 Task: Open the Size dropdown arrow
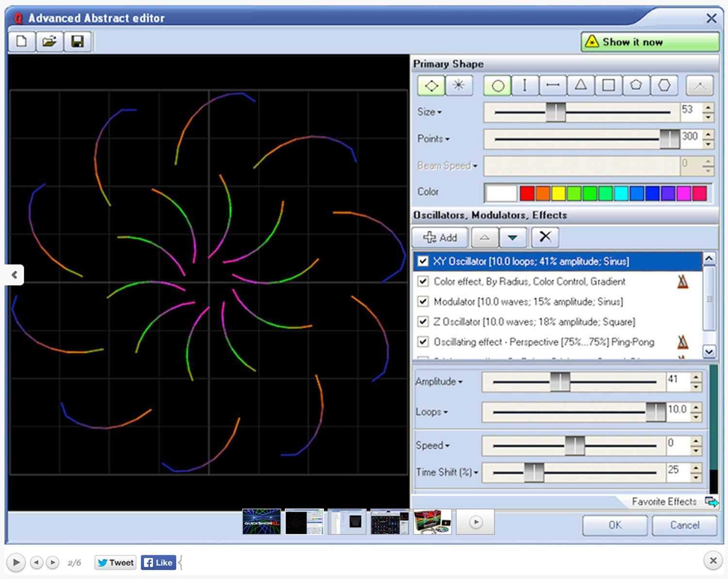click(440, 113)
